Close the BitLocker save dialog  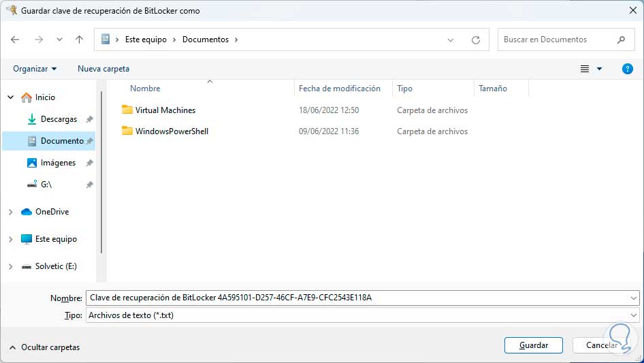tap(633, 10)
